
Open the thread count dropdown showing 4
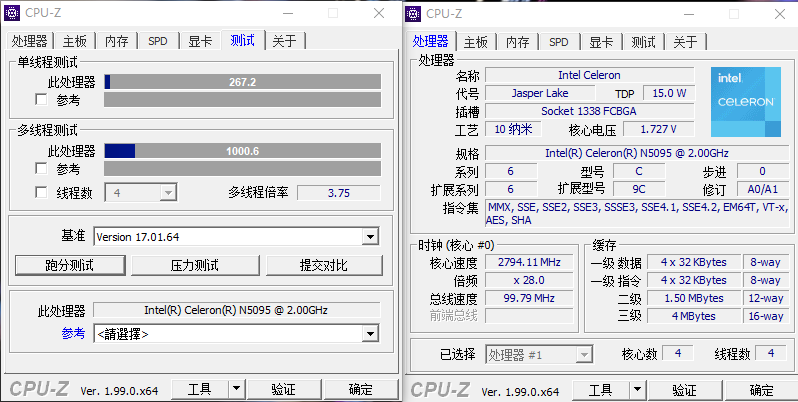pos(141,193)
